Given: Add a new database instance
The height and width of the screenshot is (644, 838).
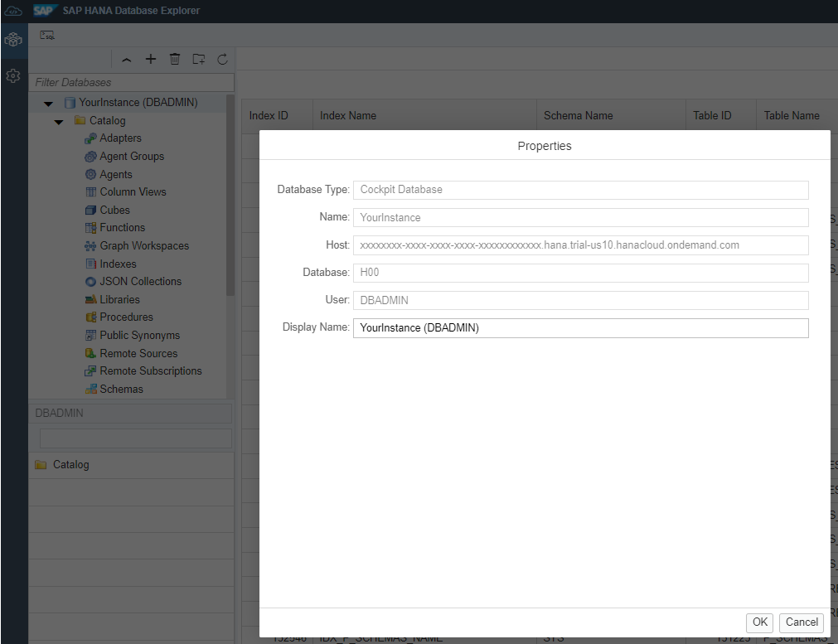Looking at the screenshot, I should [x=151, y=59].
